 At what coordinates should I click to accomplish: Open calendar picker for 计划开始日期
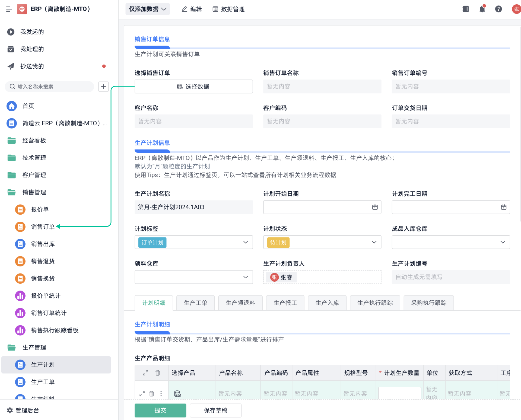[x=375, y=207]
